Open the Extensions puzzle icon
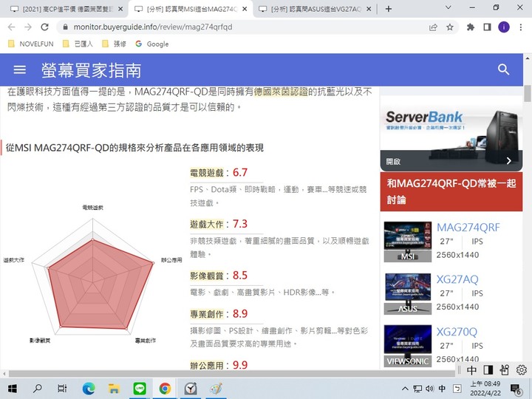This screenshot has width=532, height=399. 470,27
